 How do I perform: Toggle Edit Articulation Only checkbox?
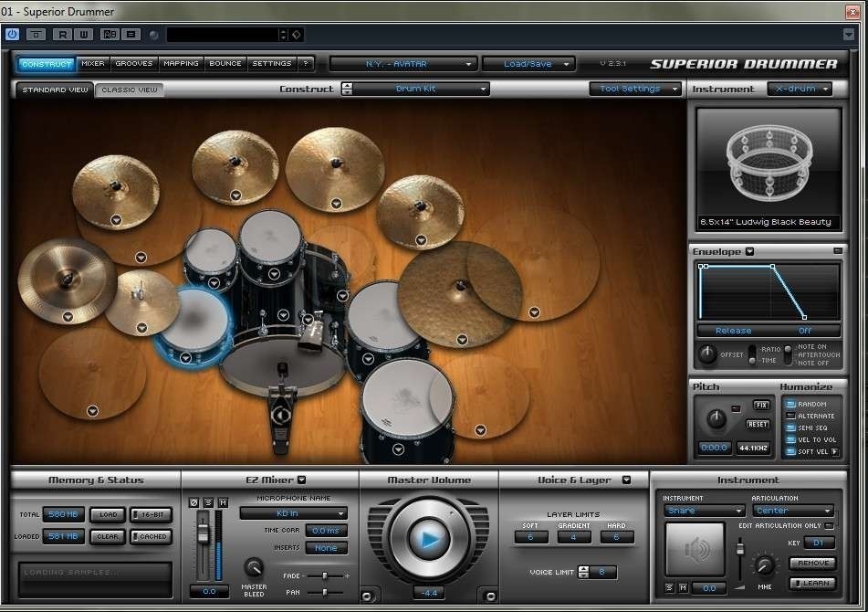[829, 525]
